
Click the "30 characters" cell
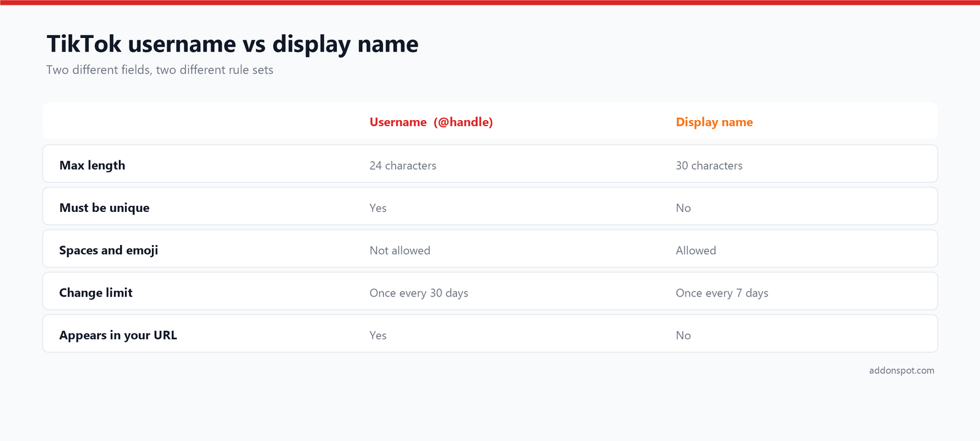coord(709,165)
